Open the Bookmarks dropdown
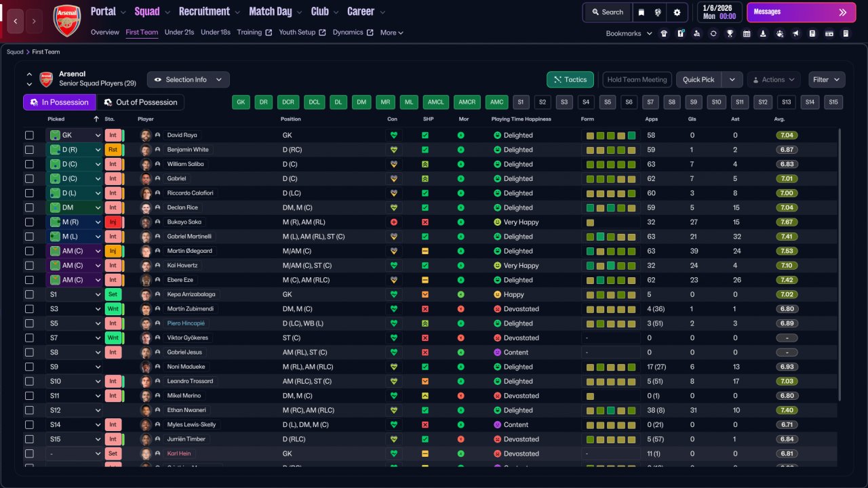Screen dimensions: 868x488 pyautogui.click(x=629, y=33)
